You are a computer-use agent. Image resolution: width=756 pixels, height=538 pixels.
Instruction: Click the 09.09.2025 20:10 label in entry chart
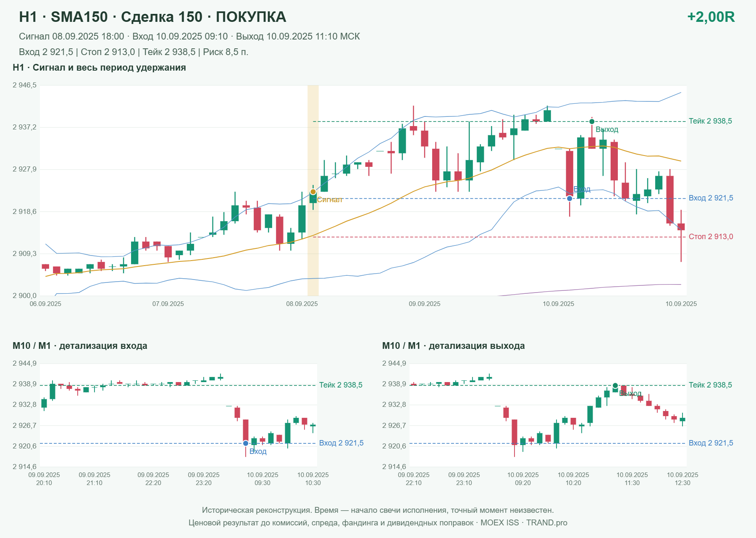pos(44,479)
